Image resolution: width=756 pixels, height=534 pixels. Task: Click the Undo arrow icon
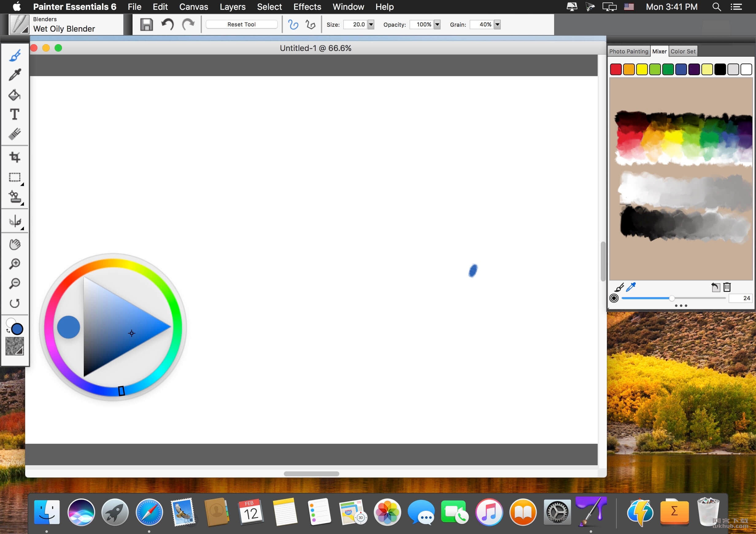pyautogui.click(x=167, y=24)
